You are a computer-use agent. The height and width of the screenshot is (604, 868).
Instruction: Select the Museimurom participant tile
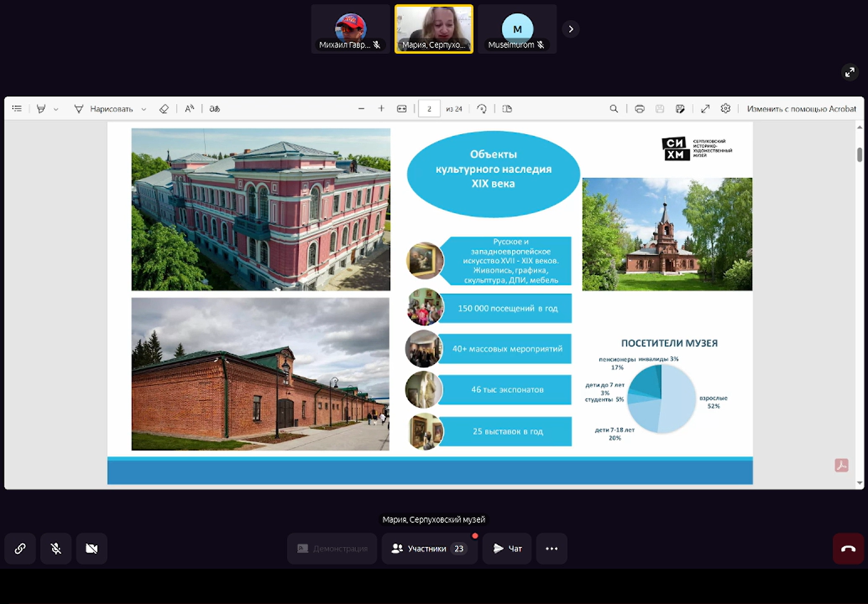(x=517, y=29)
